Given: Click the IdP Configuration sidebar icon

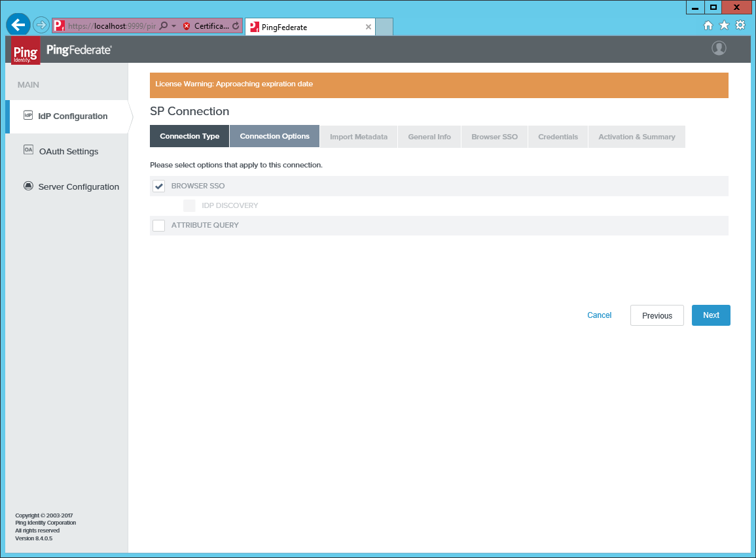Looking at the screenshot, I should coord(28,115).
